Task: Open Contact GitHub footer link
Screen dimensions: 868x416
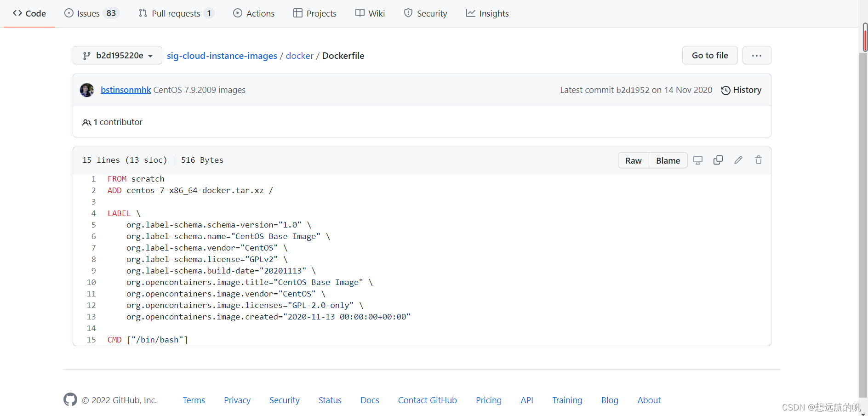Action: pyautogui.click(x=428, y=400)
